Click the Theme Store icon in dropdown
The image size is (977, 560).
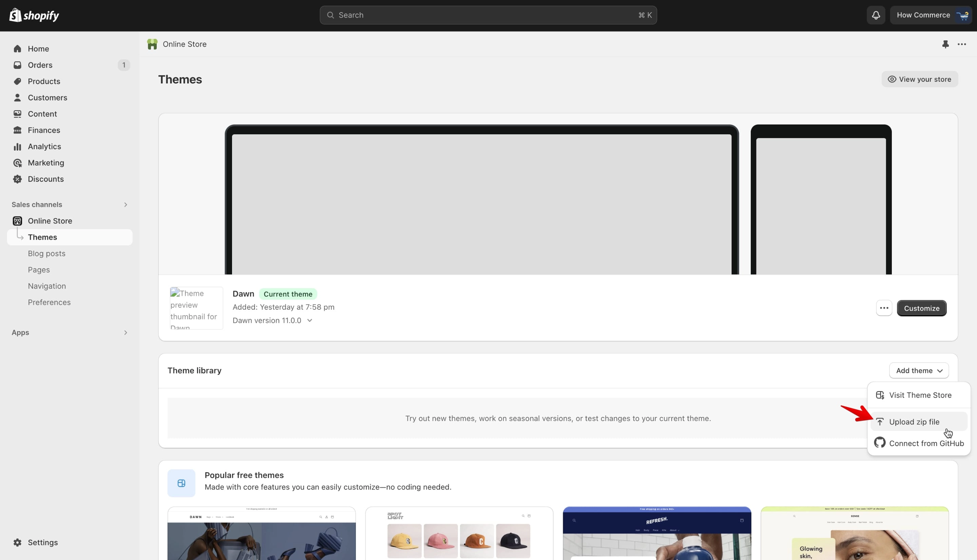click(880, 395)
